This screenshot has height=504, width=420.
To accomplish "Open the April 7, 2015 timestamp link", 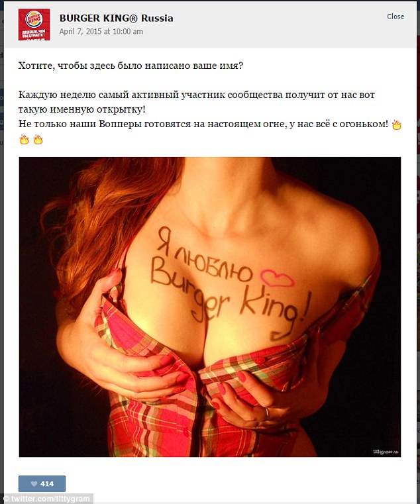I will (101, 32).
